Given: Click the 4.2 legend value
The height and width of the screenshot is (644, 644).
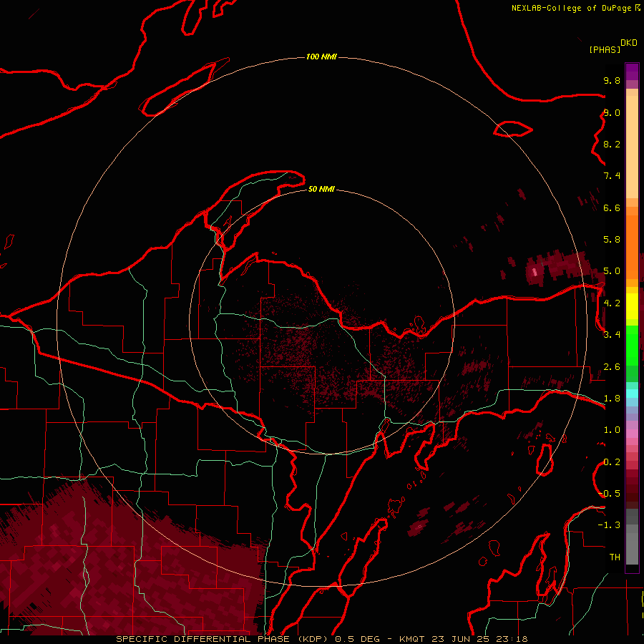Looking at the screenshot, I should point(612,303).
